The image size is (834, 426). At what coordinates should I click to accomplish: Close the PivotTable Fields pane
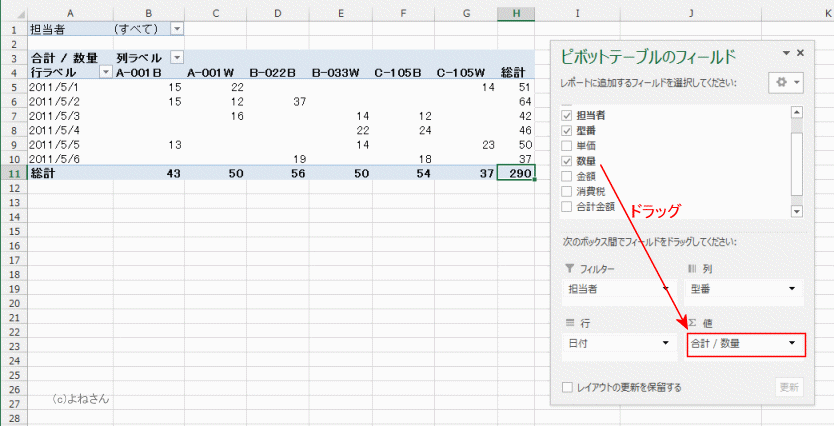point(817,53)
